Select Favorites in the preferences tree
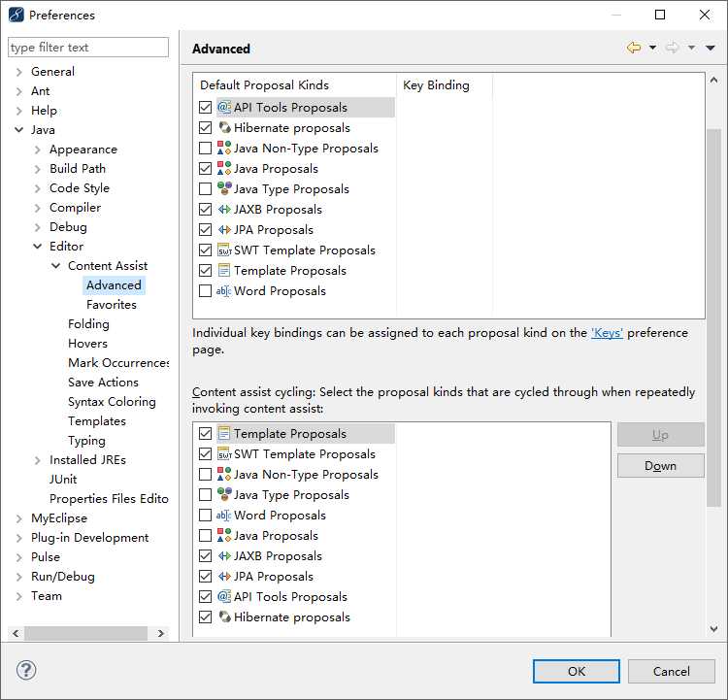 (x=112, y=305)
